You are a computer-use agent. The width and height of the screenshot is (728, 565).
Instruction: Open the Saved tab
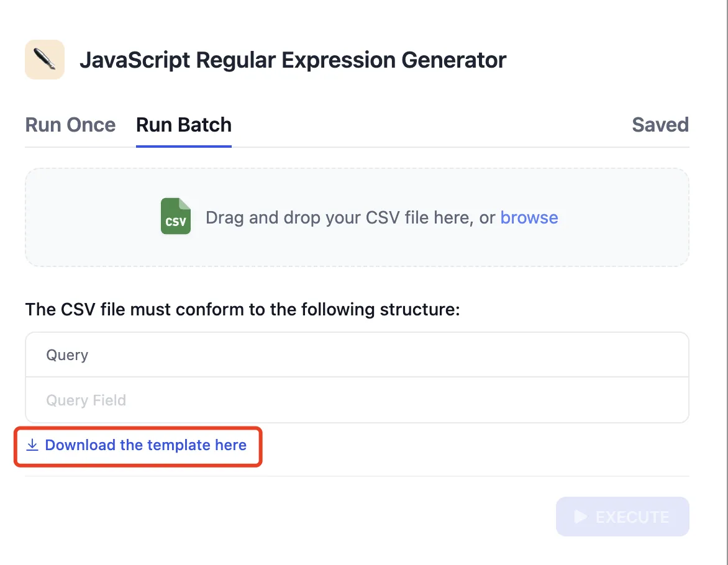coord(660,125)
